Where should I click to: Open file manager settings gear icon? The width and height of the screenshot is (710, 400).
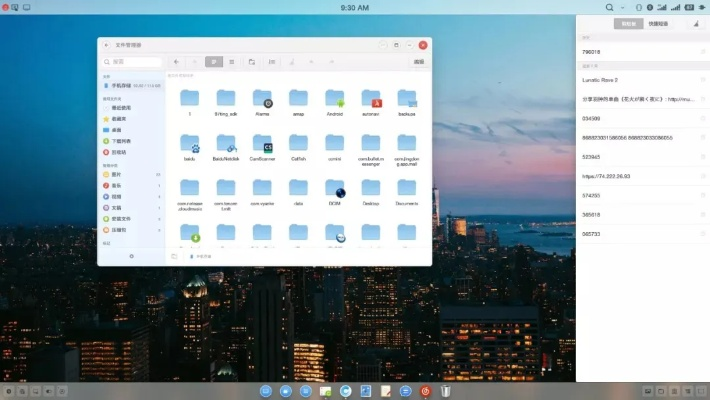pos(131,256)
